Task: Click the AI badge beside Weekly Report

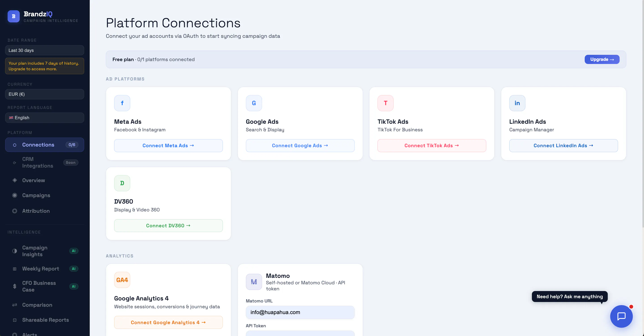Action: coord(73,269)
